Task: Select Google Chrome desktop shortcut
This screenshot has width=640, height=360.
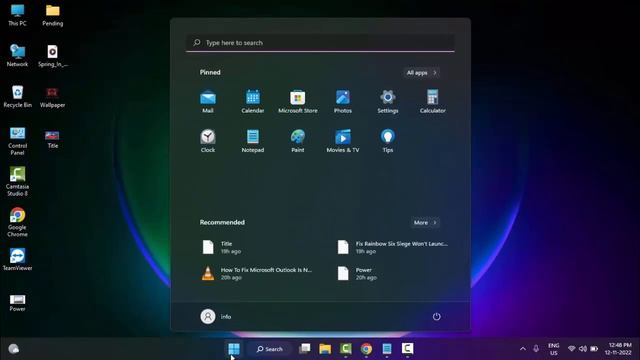Action: click(17, 222)
